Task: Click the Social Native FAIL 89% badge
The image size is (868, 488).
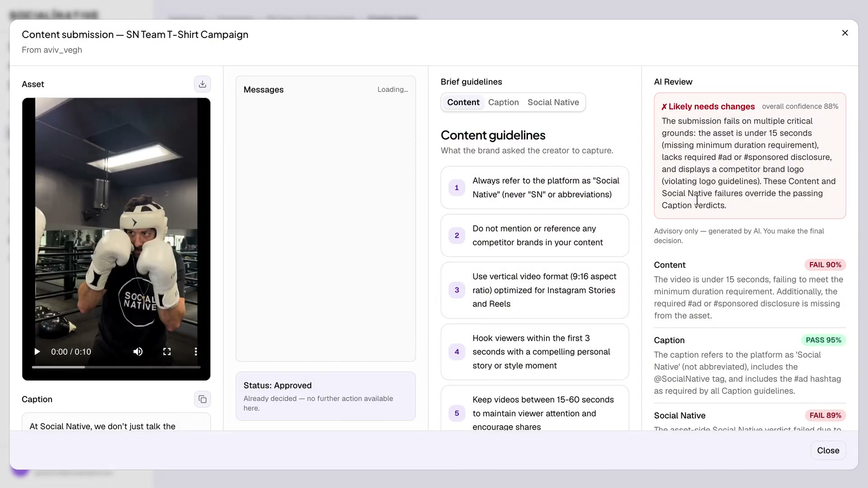Action: (x=825, y=415)
